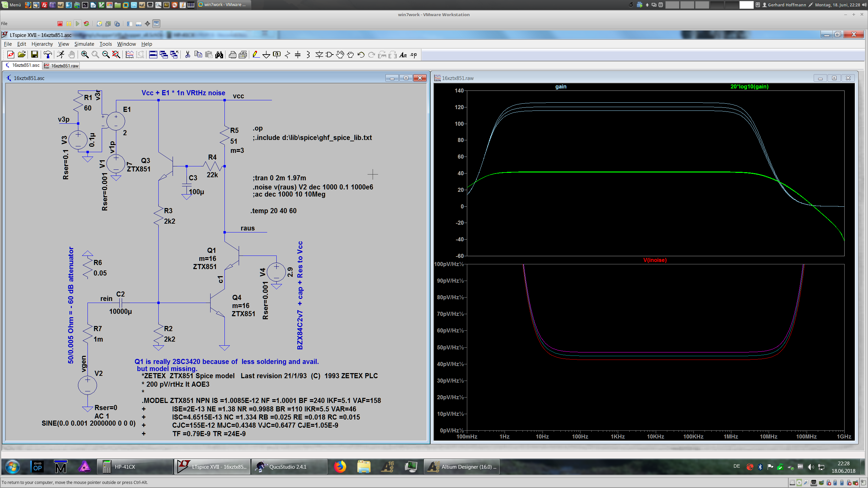Switch to the 16xztx851.raw tab
This screenshot has height=488, width=868.
tap(61, 66)
